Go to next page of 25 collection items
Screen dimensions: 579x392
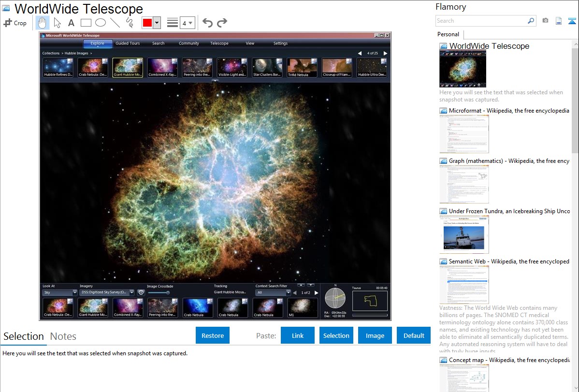pos(386,53)
